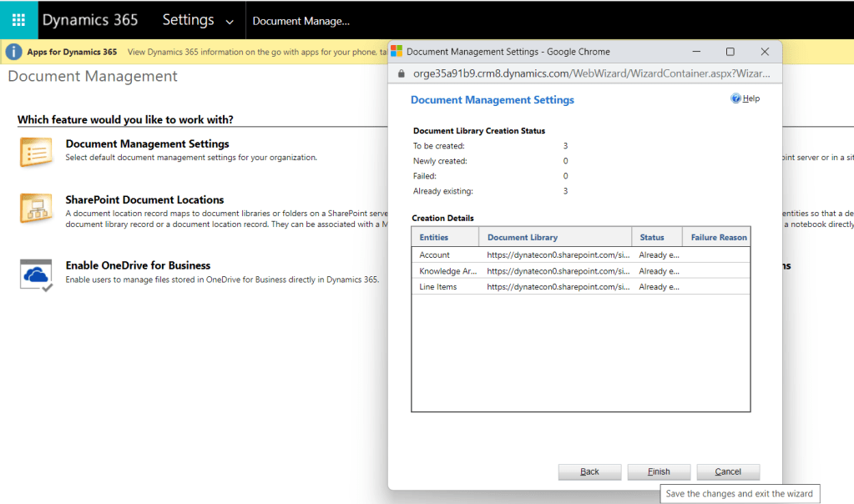Viewport: 854px width, 504px height.
Task: Click the Dynamics 365 home title
Action: 90,20
